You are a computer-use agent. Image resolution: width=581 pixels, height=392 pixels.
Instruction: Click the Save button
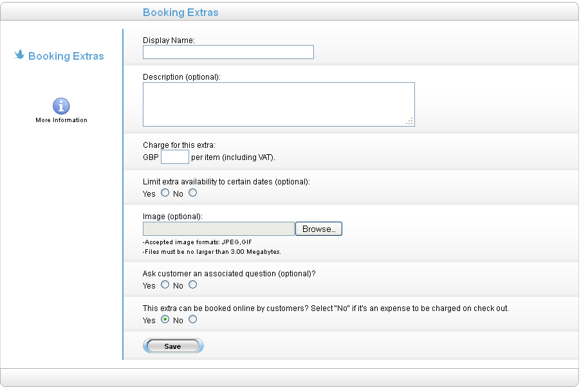click(x=173, y=346)
